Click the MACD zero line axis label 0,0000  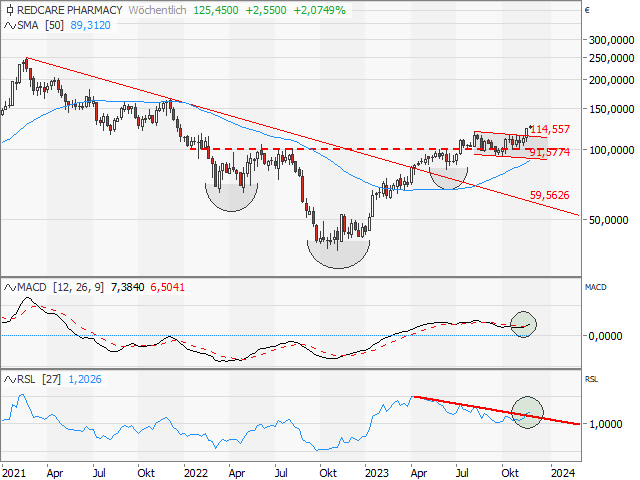point(605,336)
